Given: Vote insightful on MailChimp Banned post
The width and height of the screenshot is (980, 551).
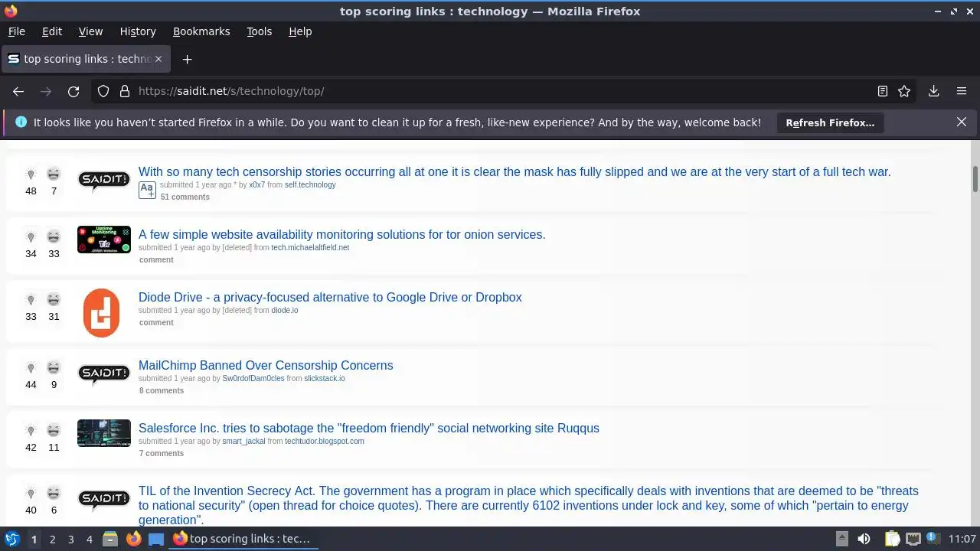Looking at the screenshot, I should pyautogui.click(x=31, y=367).
